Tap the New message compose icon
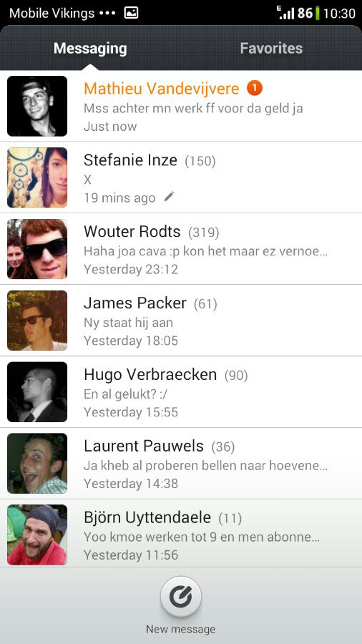 180,597
